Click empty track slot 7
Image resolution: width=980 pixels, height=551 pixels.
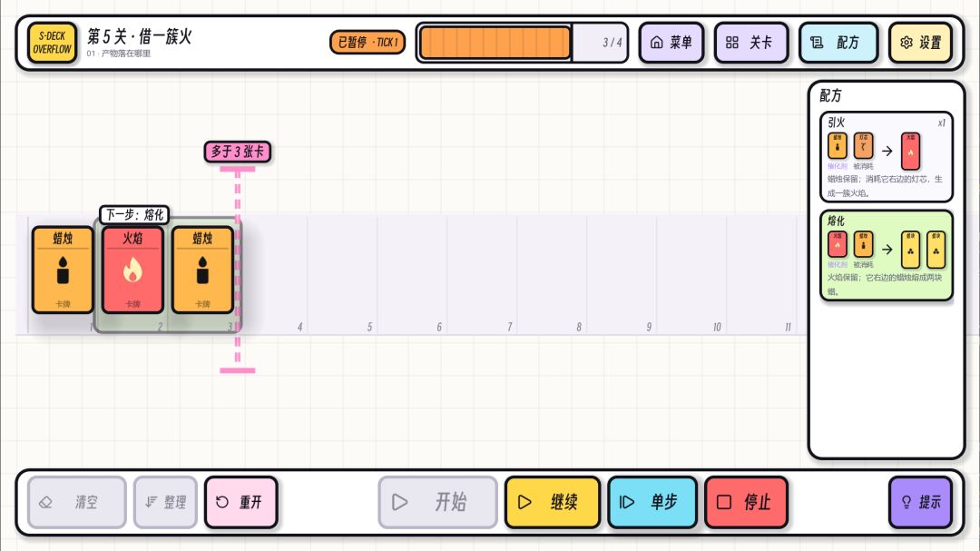coord(482,275)
